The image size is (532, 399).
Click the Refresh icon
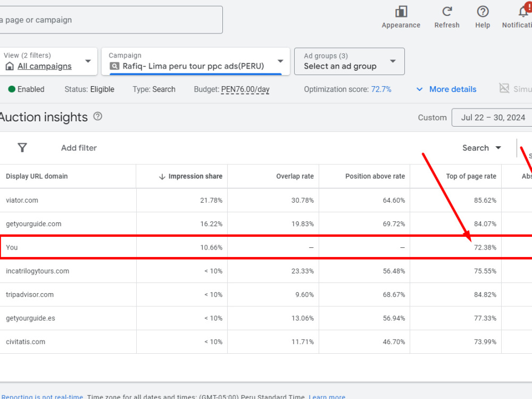point(447,12)
